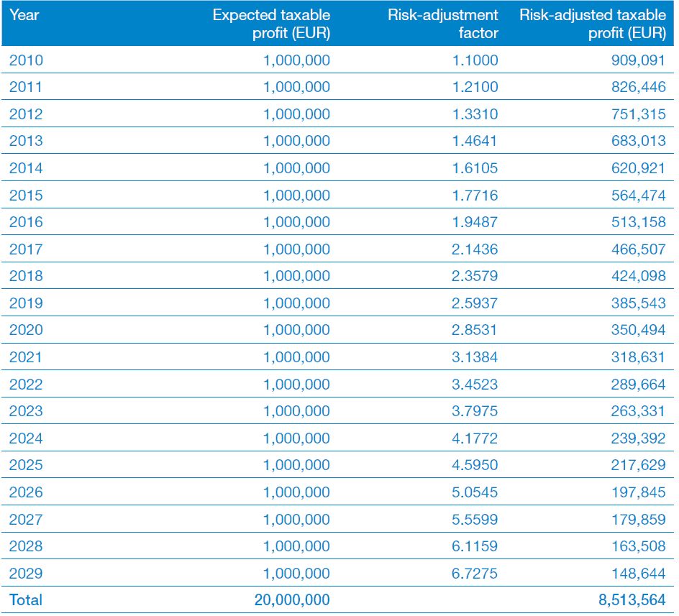This screenshot has height=616, width=679.
Task: Select the Expected taxable profit column header
Action: (271, 24)
